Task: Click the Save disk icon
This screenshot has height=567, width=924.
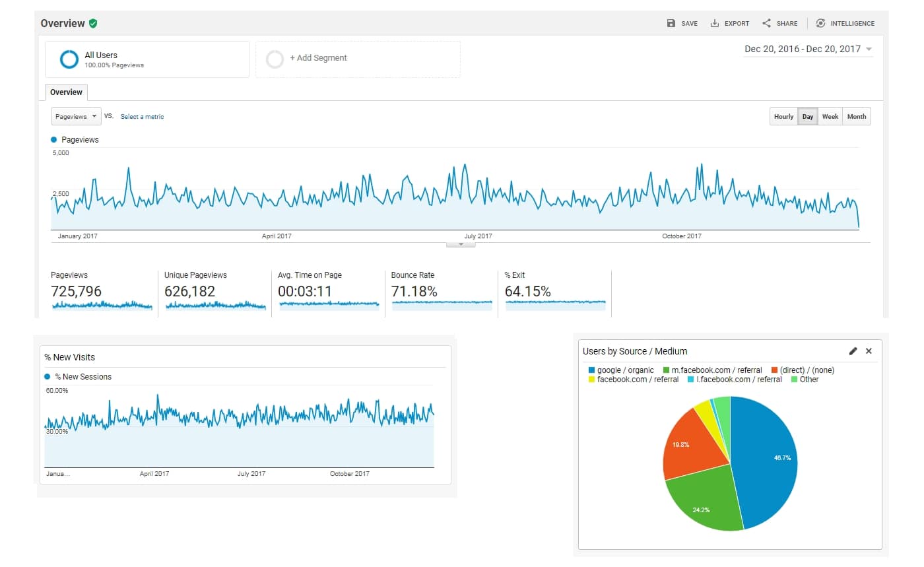Action: point(671,23)
